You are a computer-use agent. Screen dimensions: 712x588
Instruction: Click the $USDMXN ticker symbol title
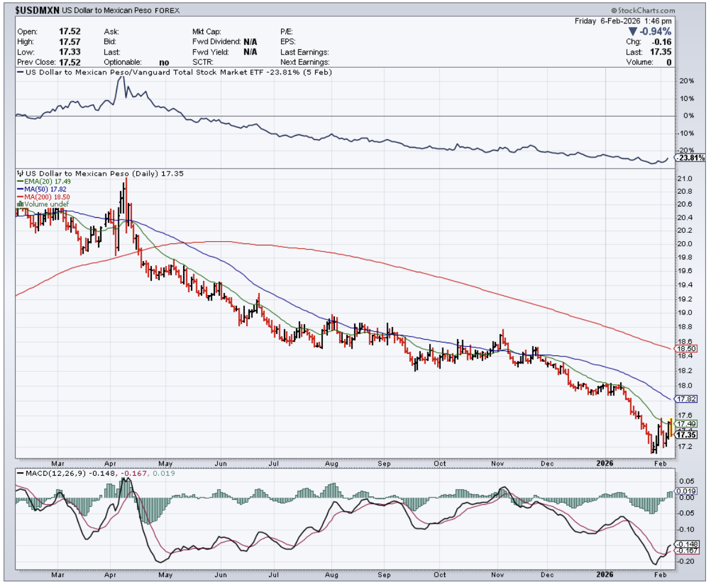[35, 11]
